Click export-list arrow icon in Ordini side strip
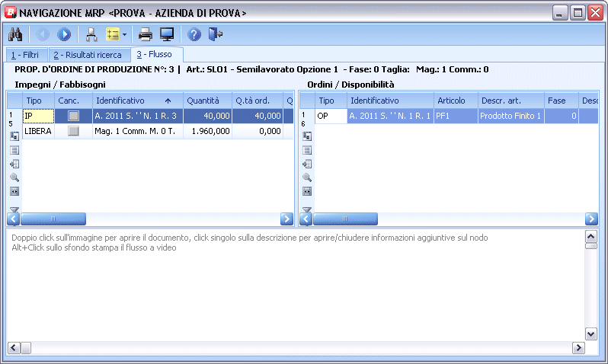Image resolution: width=608 pixels, height=364 pixels. (307, 164)
